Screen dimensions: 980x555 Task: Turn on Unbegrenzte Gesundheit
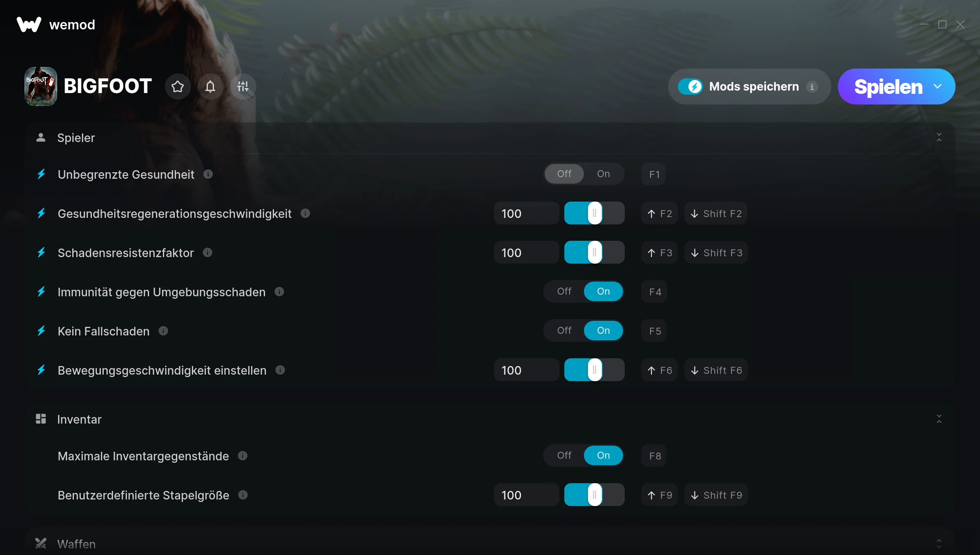[x=604, y=174]
